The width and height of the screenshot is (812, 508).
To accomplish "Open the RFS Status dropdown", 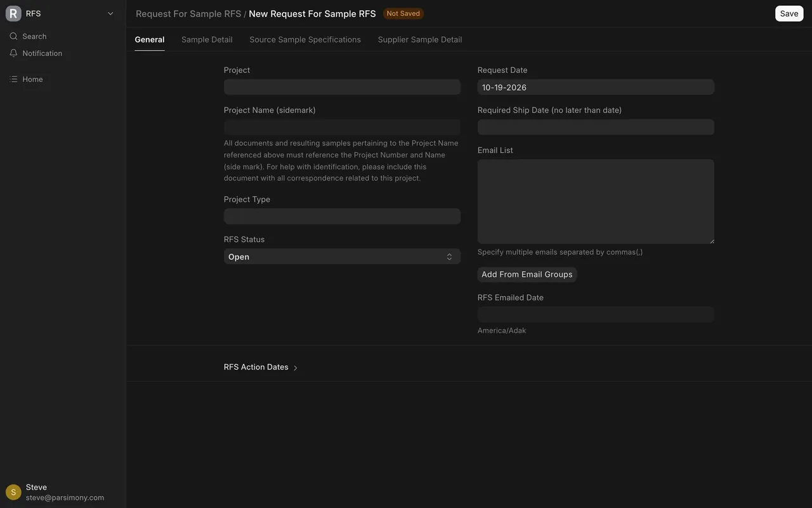I will click(342, 257).
